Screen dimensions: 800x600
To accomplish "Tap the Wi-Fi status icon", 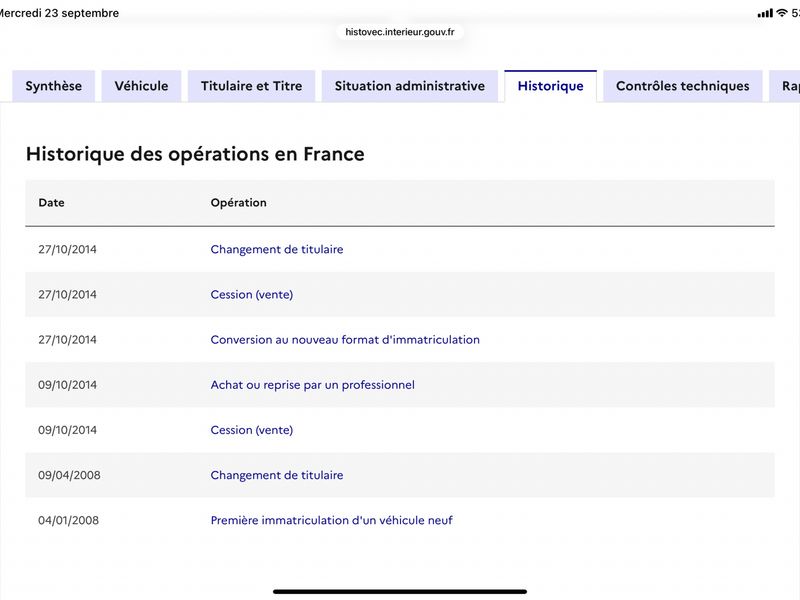I will coord(782,13).
